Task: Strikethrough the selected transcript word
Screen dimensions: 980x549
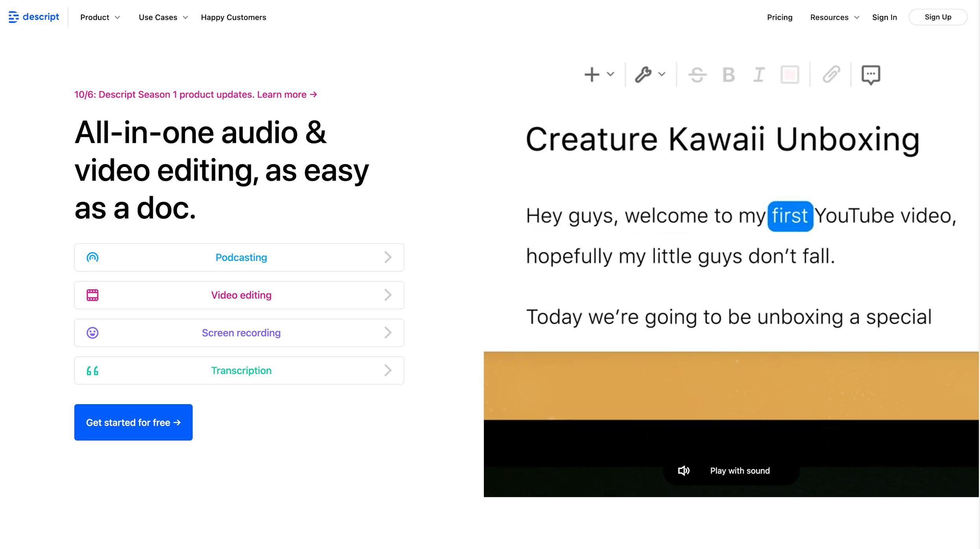Action: click(697, 75)
